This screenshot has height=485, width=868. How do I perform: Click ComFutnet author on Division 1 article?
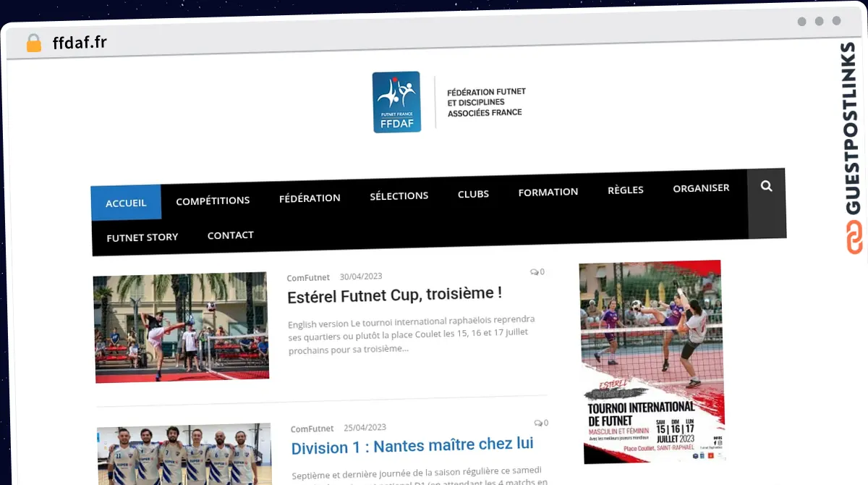click(x=312, y=429)
